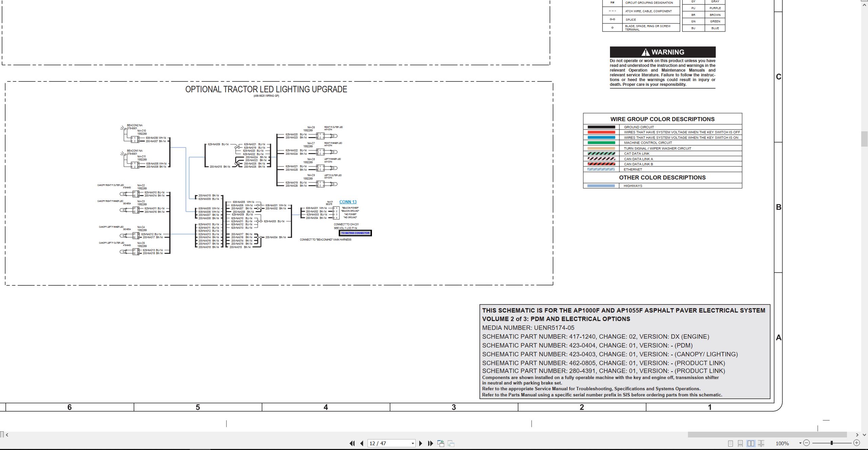
Task: Click the Ground Circuit black swatch
Action: [x=601, y=127]
